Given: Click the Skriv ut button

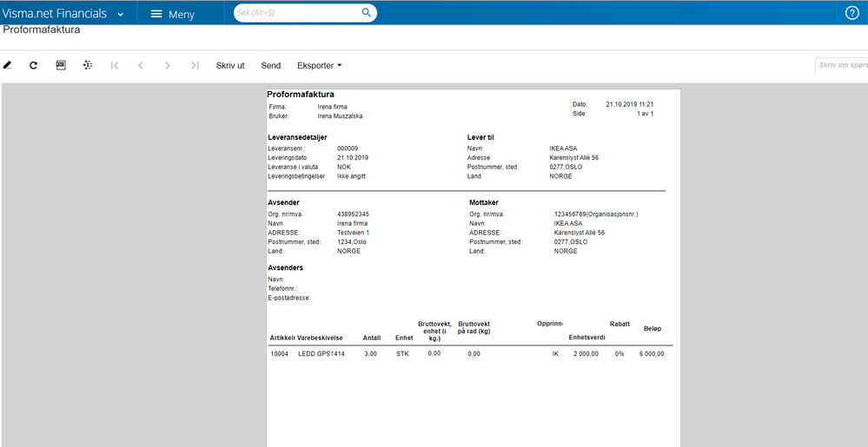Looking at the screenshot, I should (230, 65).
